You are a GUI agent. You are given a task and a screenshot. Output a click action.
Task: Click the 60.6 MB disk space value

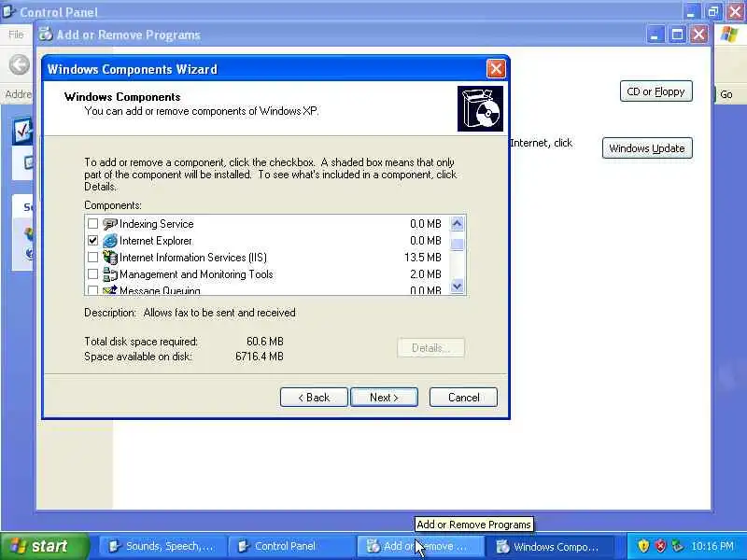[x=265, y=342]
